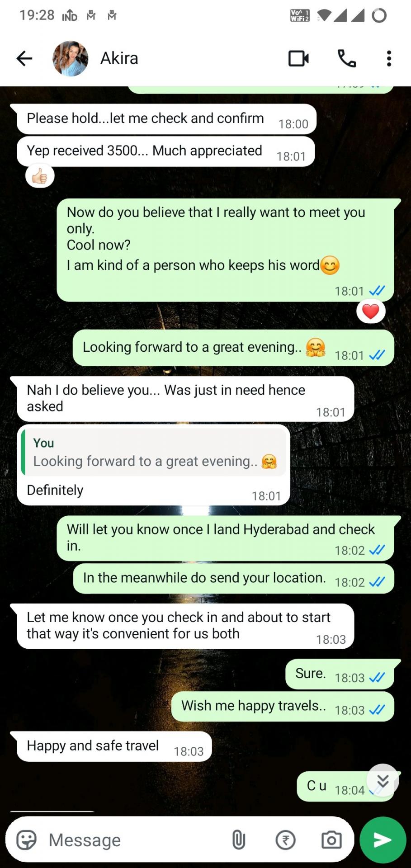Screen dimensions: 411x868
Task: Tap the 'Please hold...let me check and confirm' message
Action: click(x=166, y=119)
